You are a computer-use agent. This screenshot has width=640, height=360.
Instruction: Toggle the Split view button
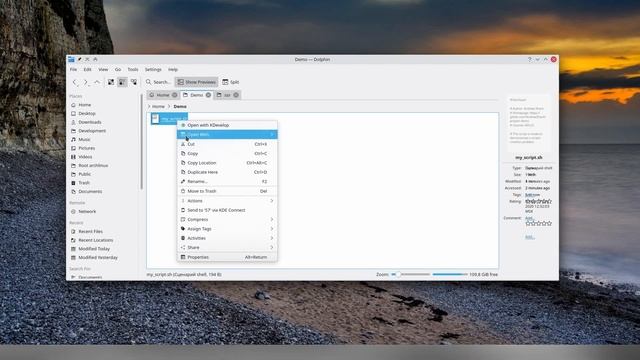click(x=231, y=82)
